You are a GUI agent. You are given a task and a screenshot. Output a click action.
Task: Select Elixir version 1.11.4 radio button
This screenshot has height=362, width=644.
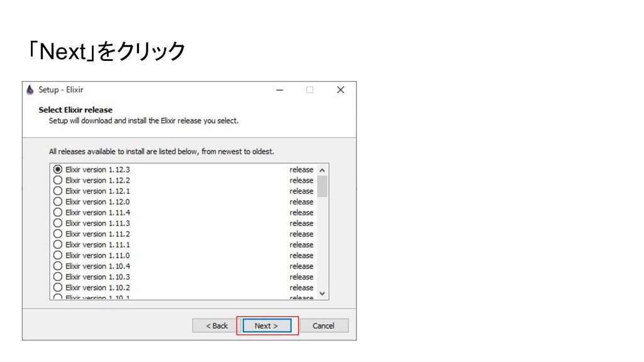coord(58,212)
